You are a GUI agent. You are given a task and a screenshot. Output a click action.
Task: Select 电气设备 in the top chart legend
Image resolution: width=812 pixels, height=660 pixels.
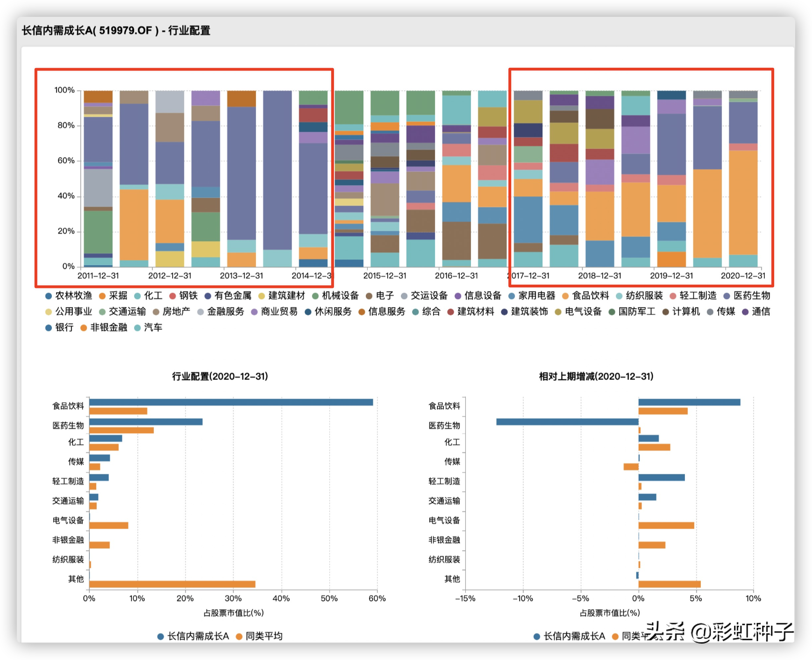pyautogui.click(x=578, y=311)
